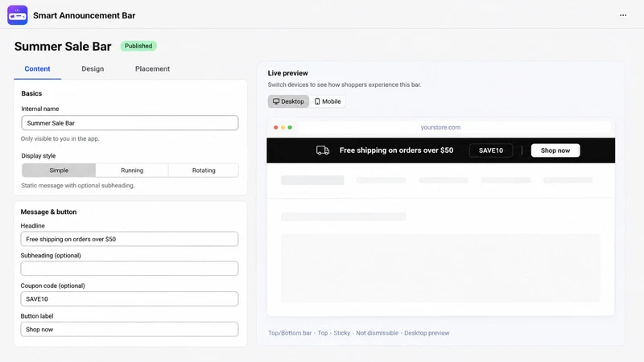Click the Smart Announcement Bar app icon
Image resolution: width=644 pixels, height=362 pixels.
17,15
